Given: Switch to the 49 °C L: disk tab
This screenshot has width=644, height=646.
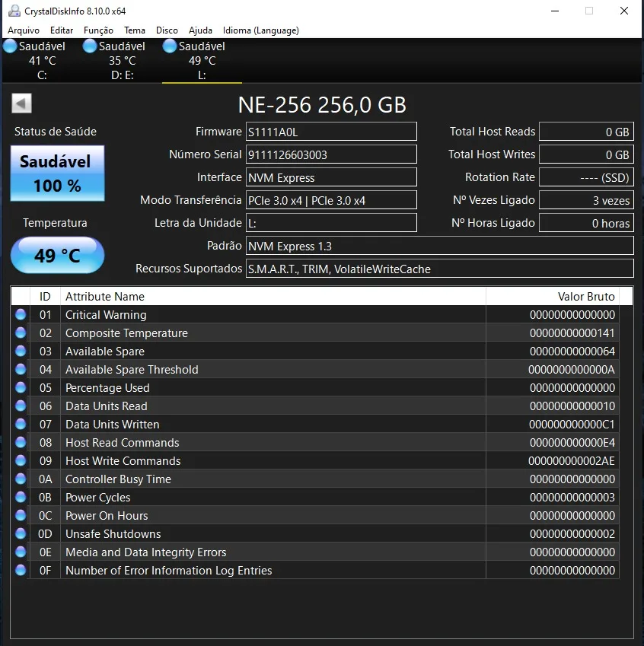Looking at the screenshot, I should point(202,61).
